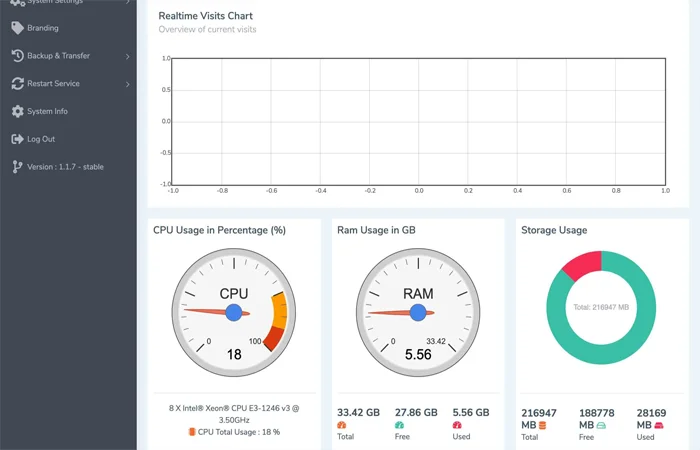Expand the System Settings chevron
This screenshot has height=450, width=700.
(x=128, y=2)
